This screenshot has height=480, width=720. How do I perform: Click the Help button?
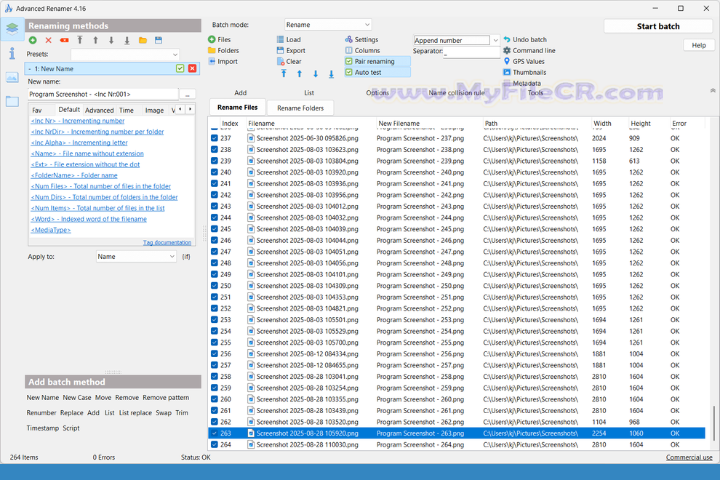pos(698,45)
